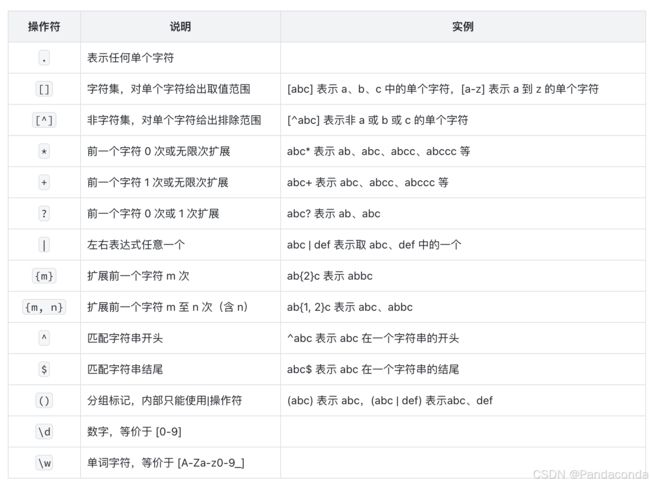Select the '\w' operator cell
The width and height of the screenshot is (650, 486).
pyautogui.click(x=44, y=463)
